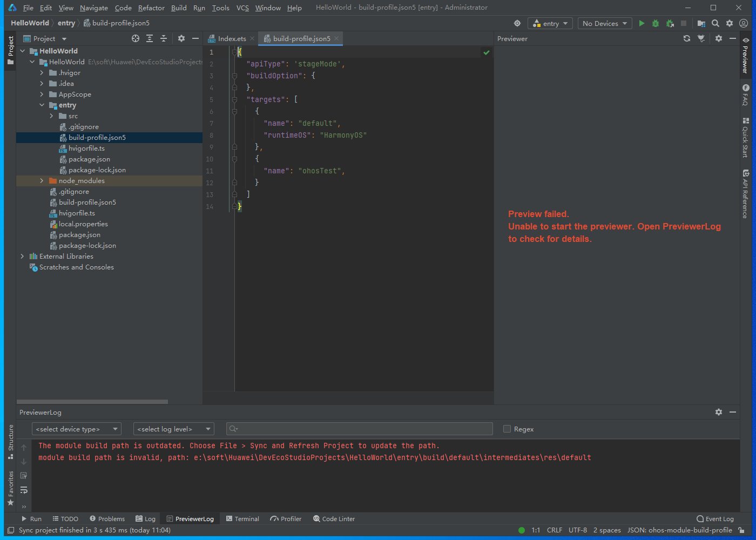The height and width of the screenshot is (540, 756).
Task: Click the up arrow in PreviewerLog sidebar
Action: pos(24,448)
